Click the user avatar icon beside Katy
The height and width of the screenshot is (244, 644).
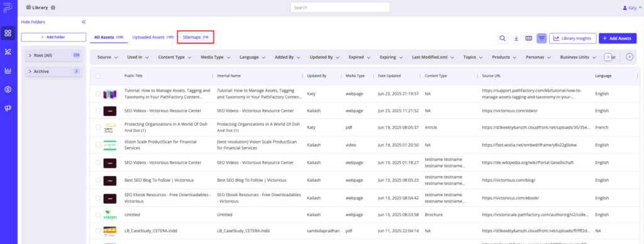[x=625, y=8]
